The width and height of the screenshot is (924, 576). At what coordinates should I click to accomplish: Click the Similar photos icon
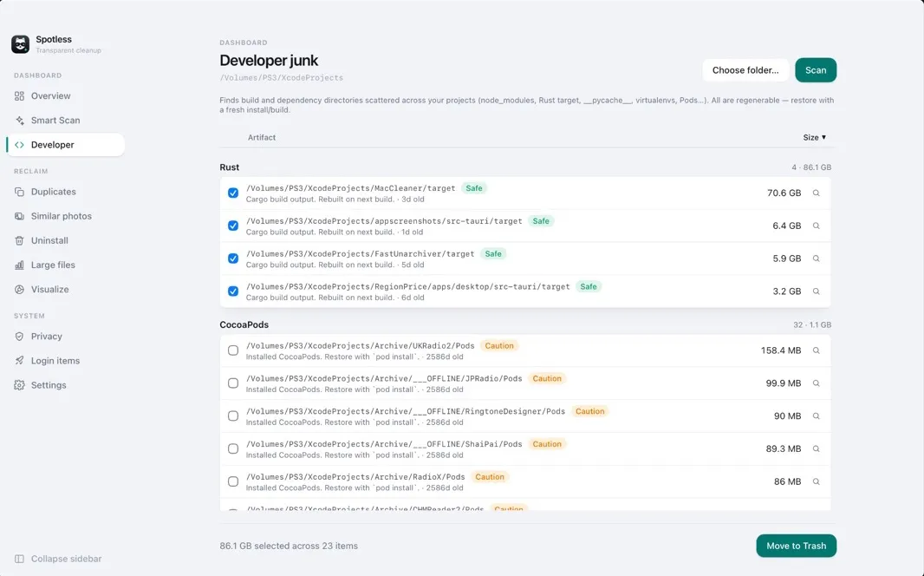tap(19, 216)
